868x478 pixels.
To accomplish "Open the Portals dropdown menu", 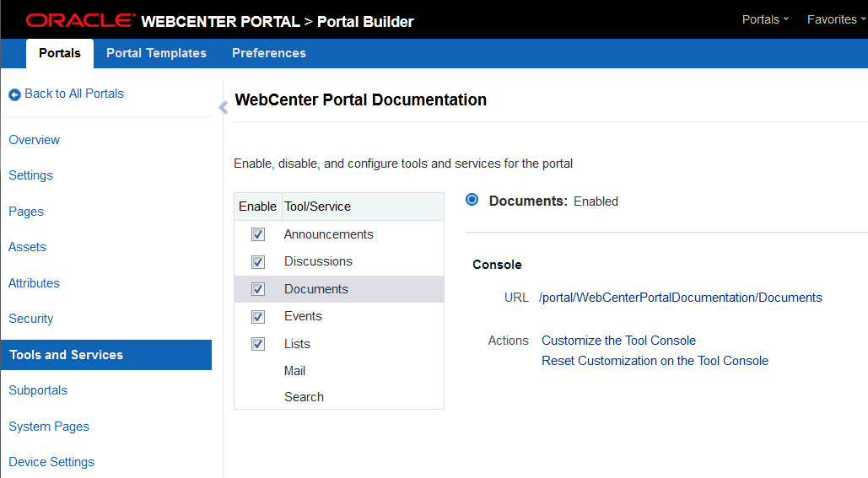I will [x=765, y=19].
